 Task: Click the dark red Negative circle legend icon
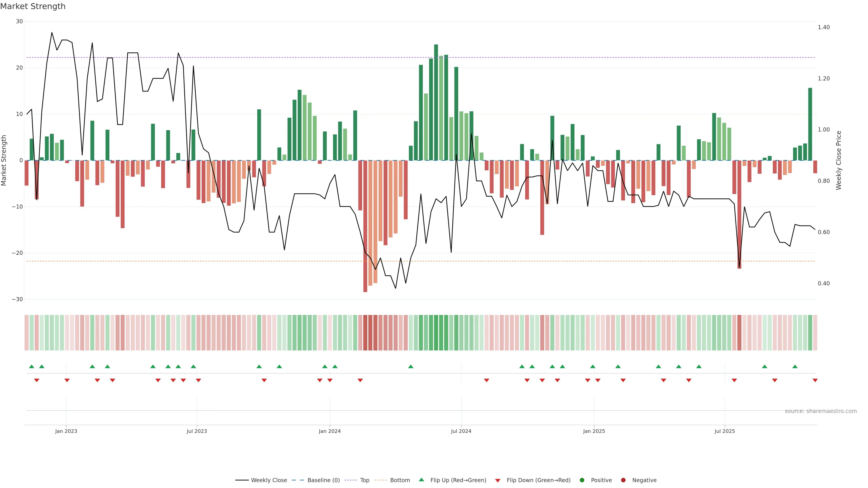(623, 480)
